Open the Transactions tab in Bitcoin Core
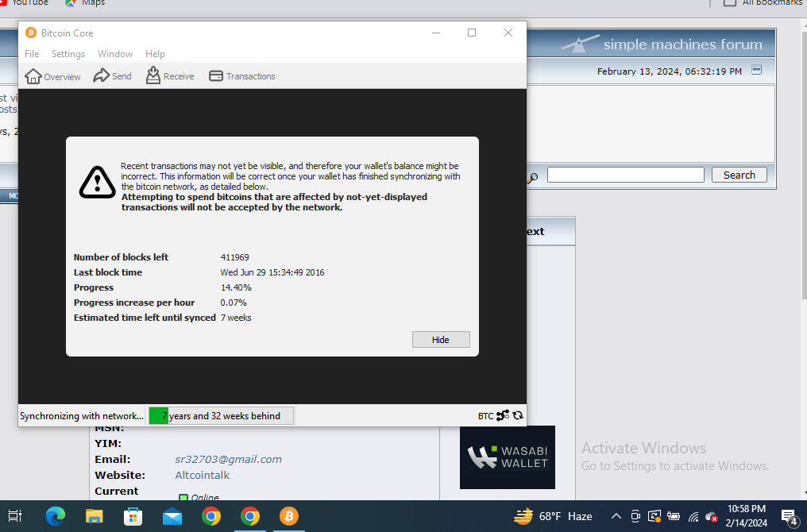The width and height of the screenshot is (807, 532). [x=242, y=76]
